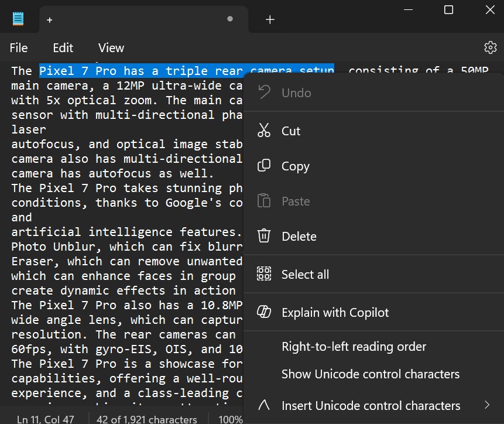Click the 42 of 1,921 characters status

coord(146,419)
